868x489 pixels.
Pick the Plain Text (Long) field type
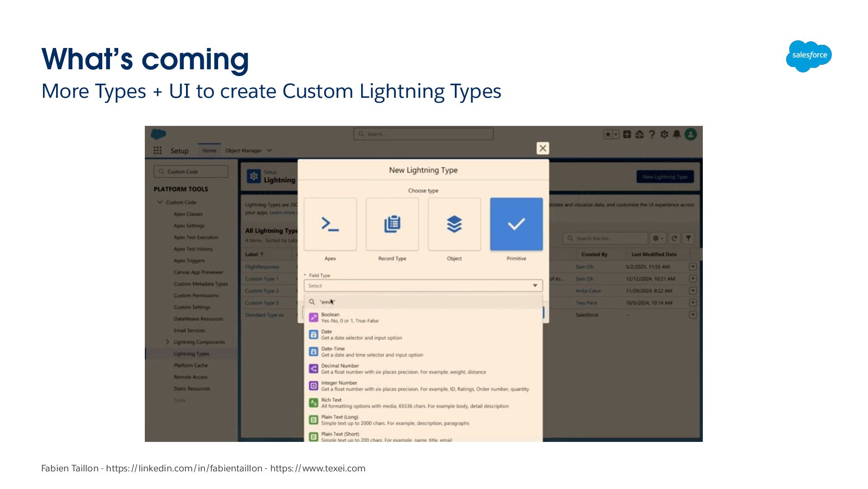(423, 420)
